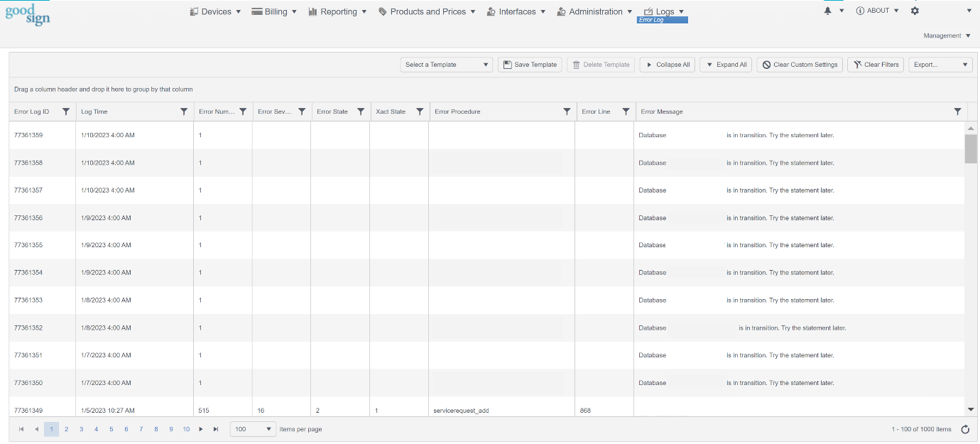Open the Administration menu
Image resolution: width=980 pixels, height=444 pixels.
[594, 11]
